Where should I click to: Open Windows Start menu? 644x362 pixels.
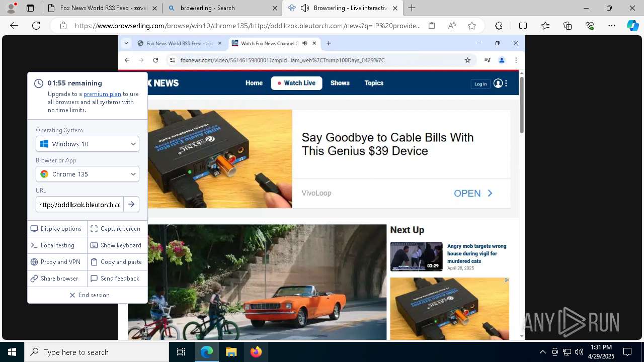tap(12, 352)
